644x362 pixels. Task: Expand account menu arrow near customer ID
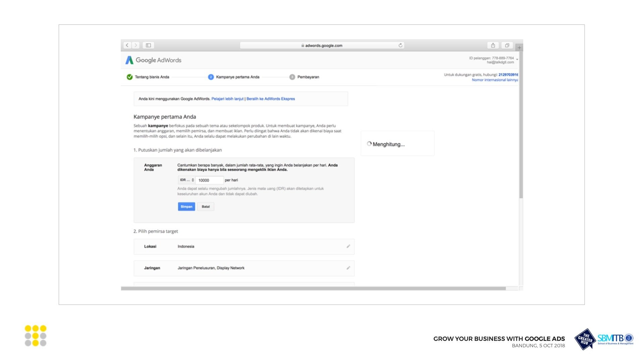tap(517, 60)
